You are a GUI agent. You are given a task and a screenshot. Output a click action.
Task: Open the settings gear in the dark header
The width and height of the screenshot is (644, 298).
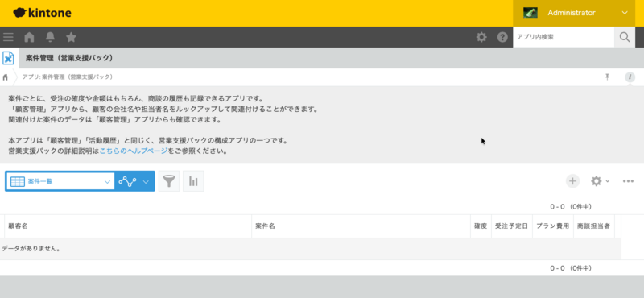tap(481, 37)
